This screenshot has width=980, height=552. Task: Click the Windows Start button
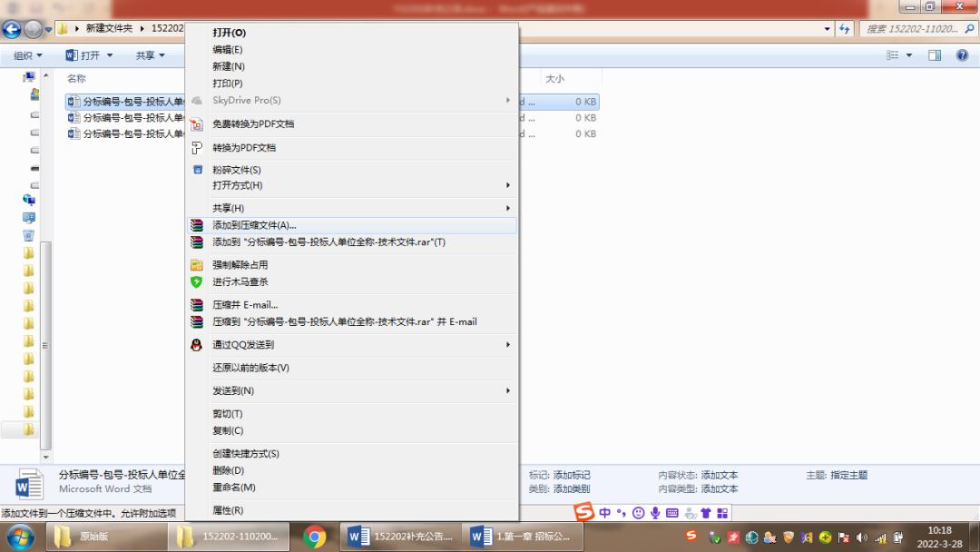pyautogui.click(x=20, y=537)
